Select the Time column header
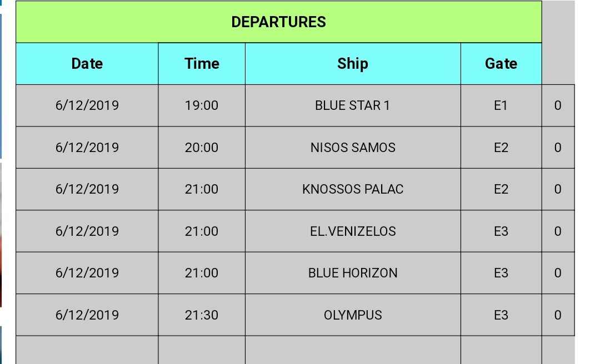The width and height of the screenshot is (600, 364). [x=202, y=64]
